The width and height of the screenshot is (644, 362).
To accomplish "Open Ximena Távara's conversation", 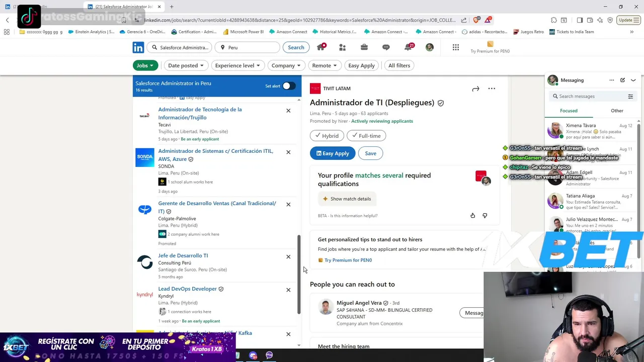I will tap(592, 131).
